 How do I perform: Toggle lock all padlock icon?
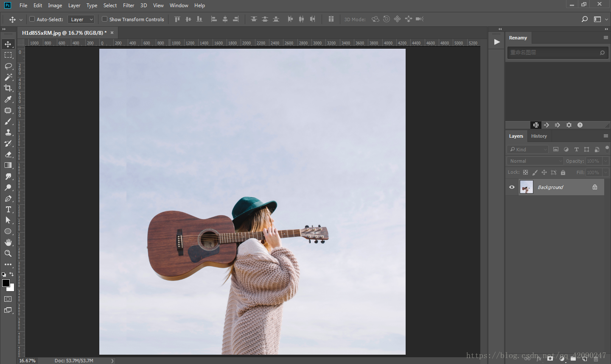click(x=563, y=172)
